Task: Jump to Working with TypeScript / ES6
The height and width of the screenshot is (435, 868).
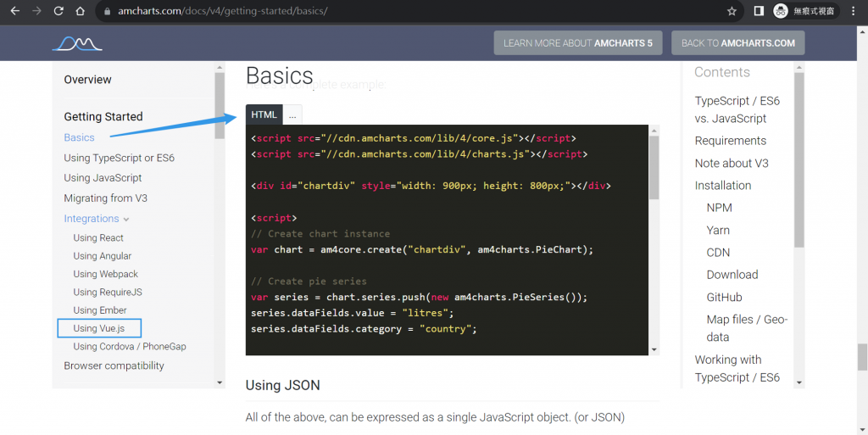Action: 737,369
